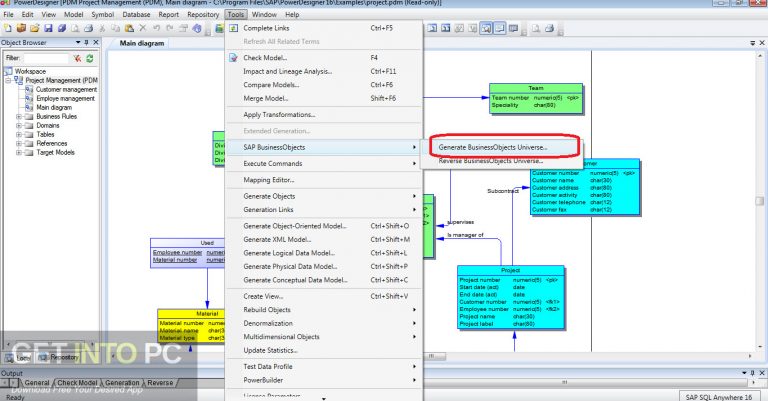Switch to the Generation output tab
The height and width of the screenshot is (401, 768).
click(x=122, y=382)
